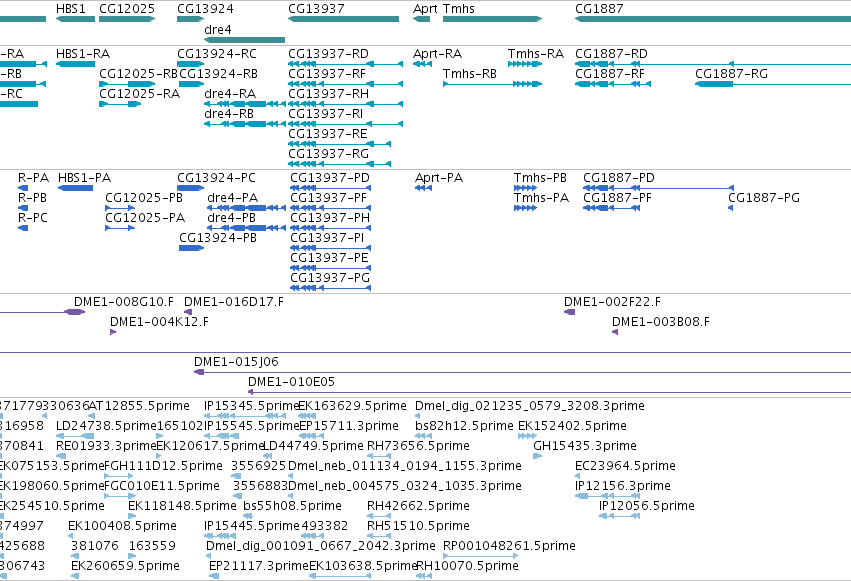
Task: Select the DME1-003B08.F label
Action: click(661, 322)
